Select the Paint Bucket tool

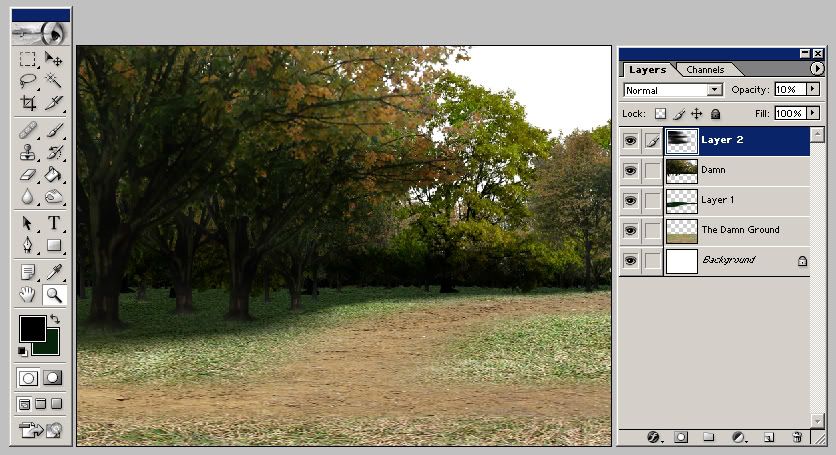(53, 175)
